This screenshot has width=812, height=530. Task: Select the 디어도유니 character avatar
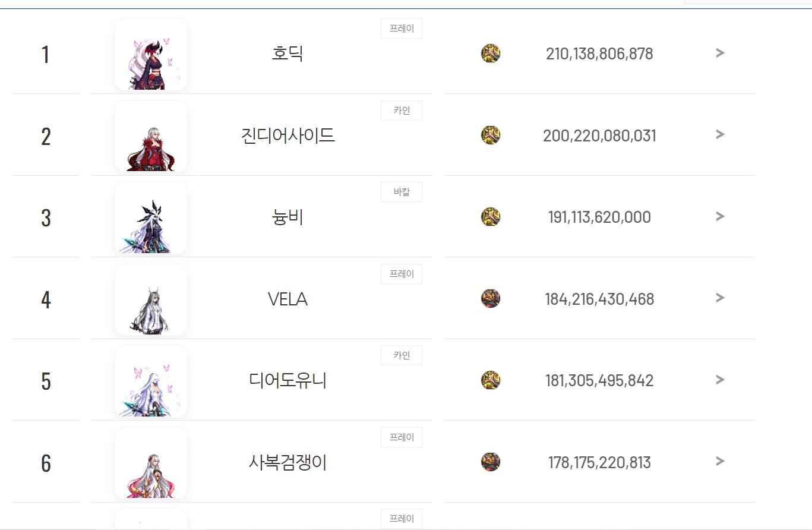click(151, 381)
